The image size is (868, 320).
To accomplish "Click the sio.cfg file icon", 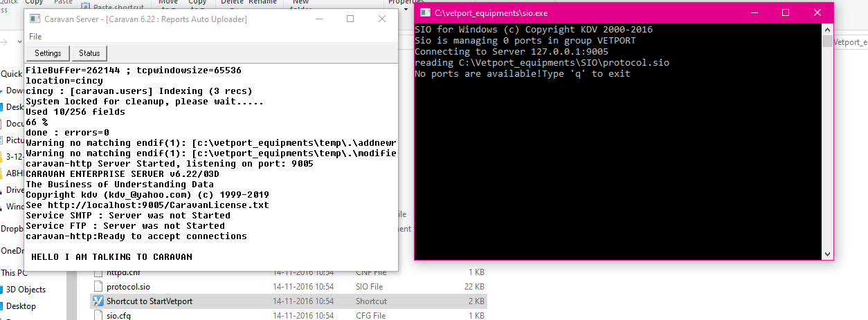I will (97, 316).
